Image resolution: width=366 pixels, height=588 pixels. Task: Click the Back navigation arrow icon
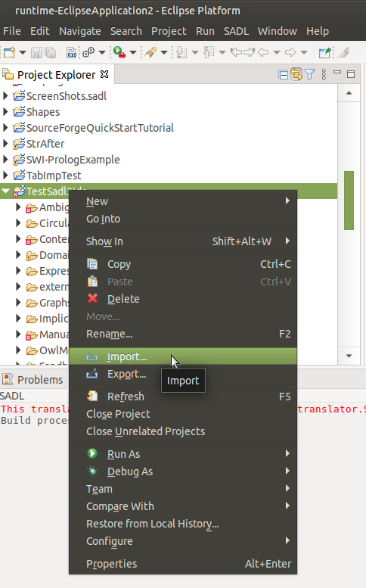[263, 52]
